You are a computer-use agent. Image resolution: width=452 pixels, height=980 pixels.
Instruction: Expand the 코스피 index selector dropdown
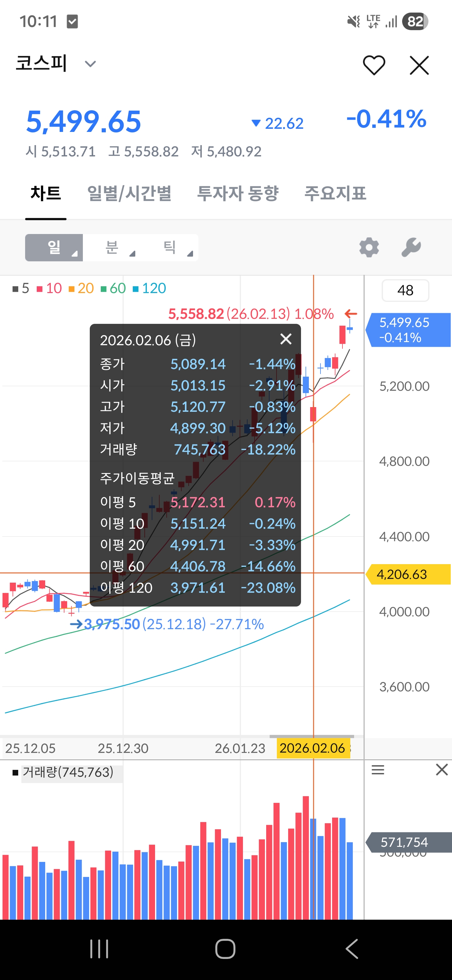[90, 64]
